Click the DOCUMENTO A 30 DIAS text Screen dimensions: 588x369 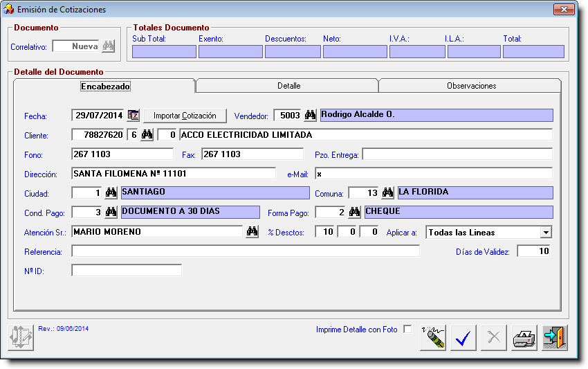click(x=171, y=211)
